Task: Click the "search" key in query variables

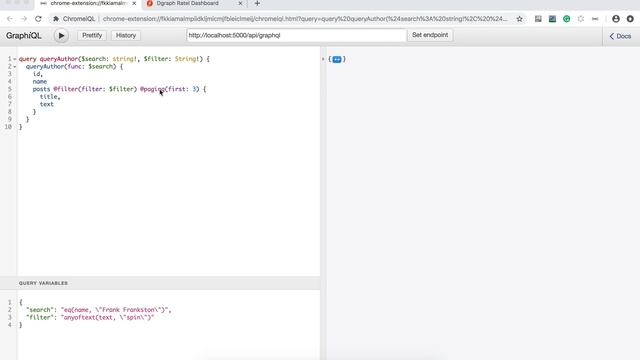Action: 40,310
